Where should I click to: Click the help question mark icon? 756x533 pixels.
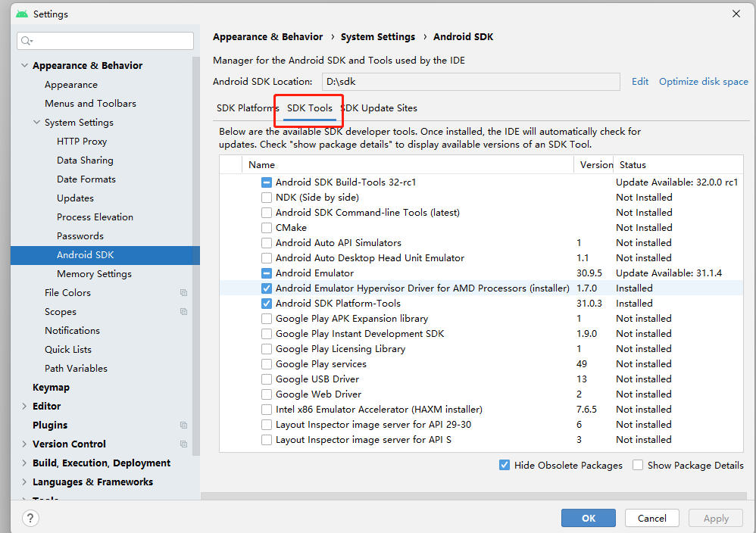click(x=30, y=518)
